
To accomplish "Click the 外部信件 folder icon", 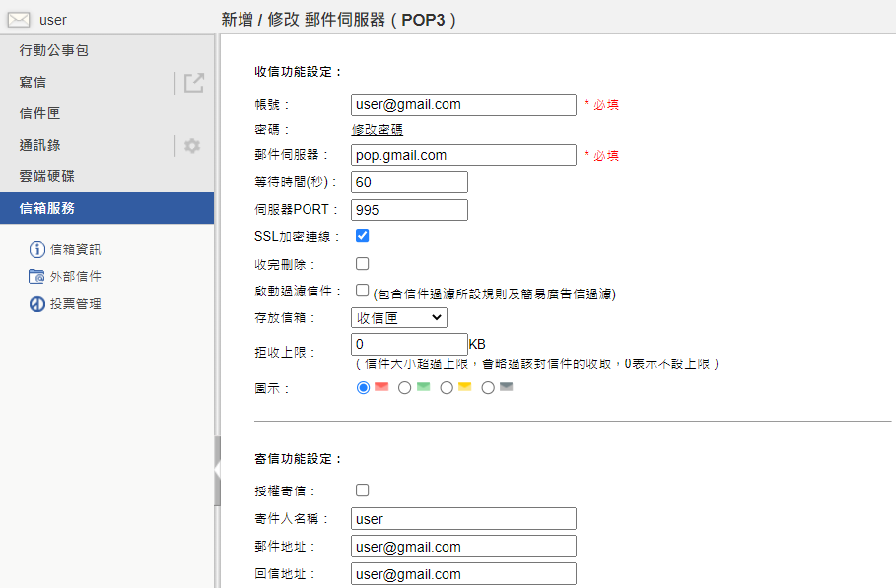I will coord(34,277).
